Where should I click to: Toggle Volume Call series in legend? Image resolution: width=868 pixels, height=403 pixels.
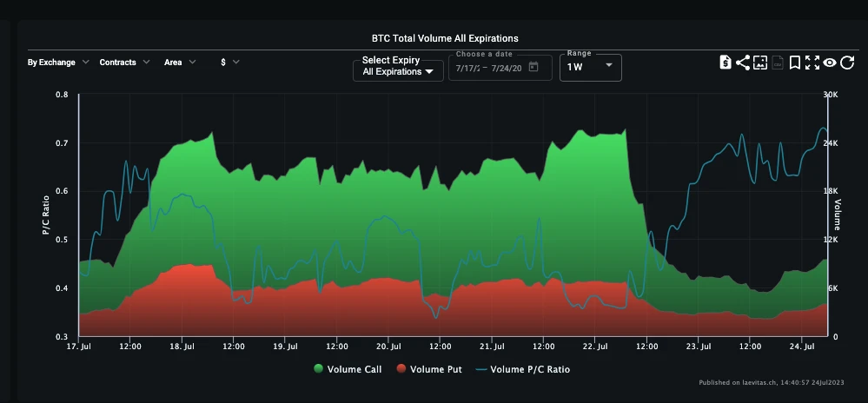point(348,369)
